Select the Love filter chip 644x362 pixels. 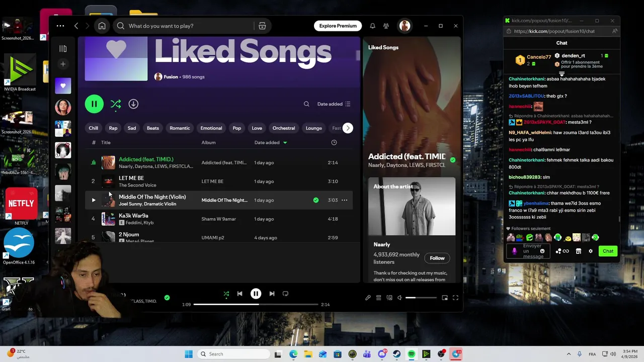257,128
